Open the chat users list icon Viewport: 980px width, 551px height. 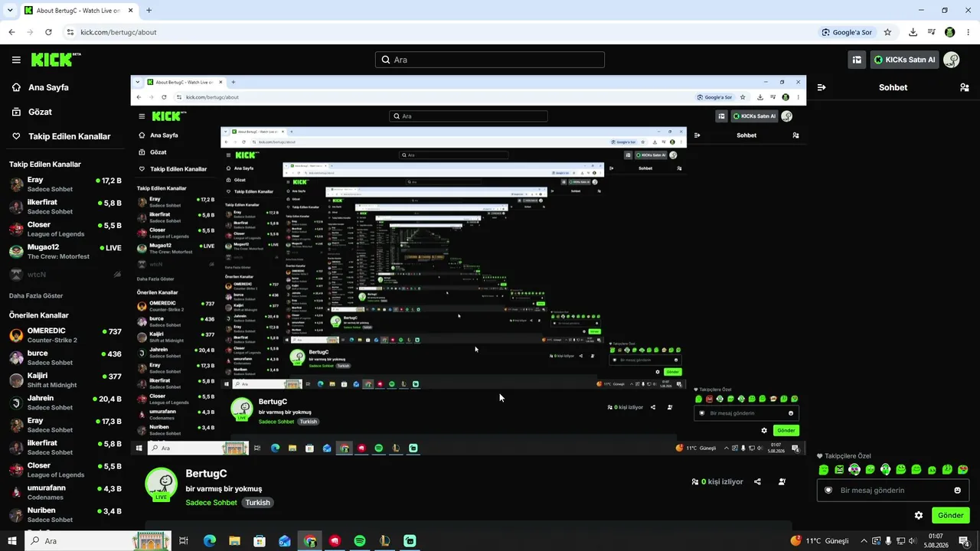pyautogui.click(x=965, y=87)
